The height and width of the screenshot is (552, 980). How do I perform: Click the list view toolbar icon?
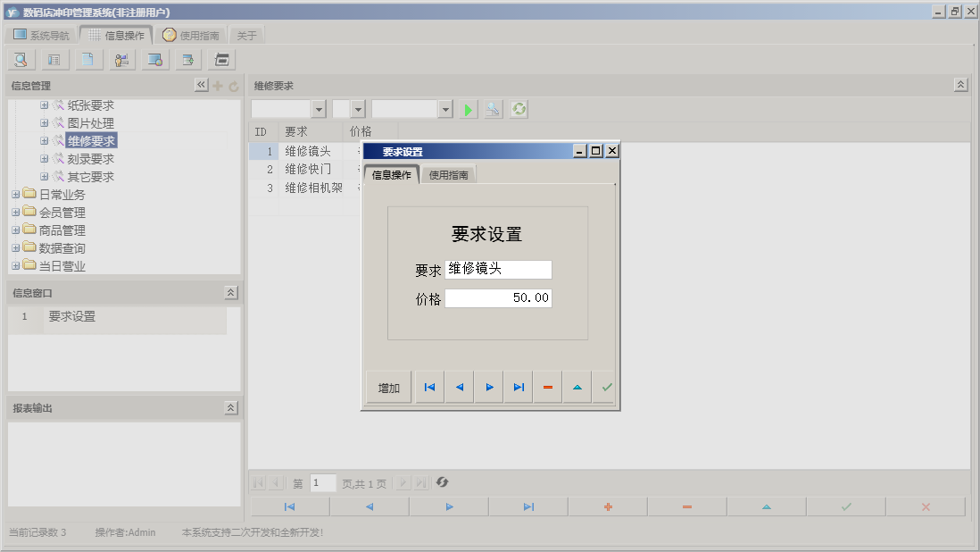point(54,60)
